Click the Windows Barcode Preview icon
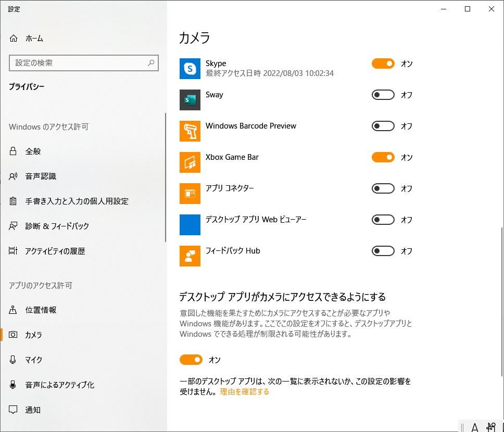Image resolution: width=504 pixels, height=432 pixels. pyautogui.click(x=190, y=131)
